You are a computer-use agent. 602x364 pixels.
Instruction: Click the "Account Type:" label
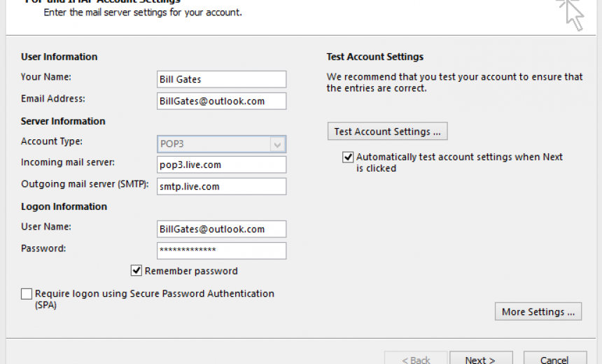[x=52, y=141]
